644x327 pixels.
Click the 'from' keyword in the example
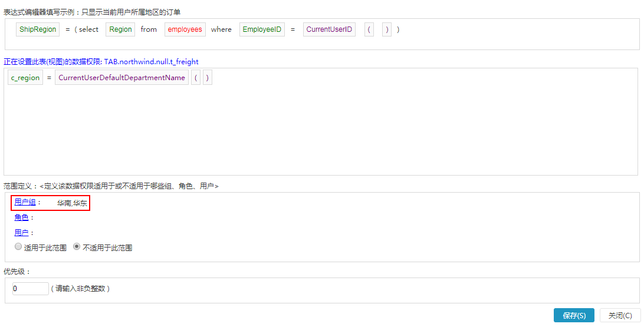click(x=149, y=29)
